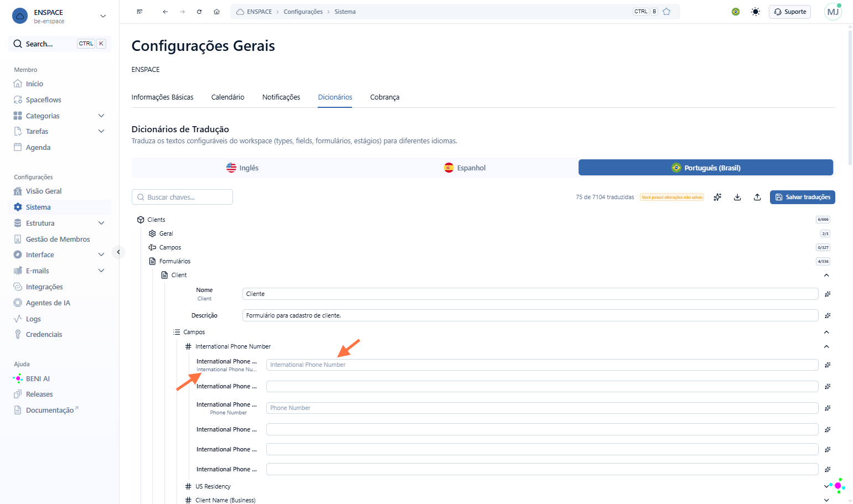Open the Notificações tab
Screen dimensions: 853x504
tap(281, 97)
